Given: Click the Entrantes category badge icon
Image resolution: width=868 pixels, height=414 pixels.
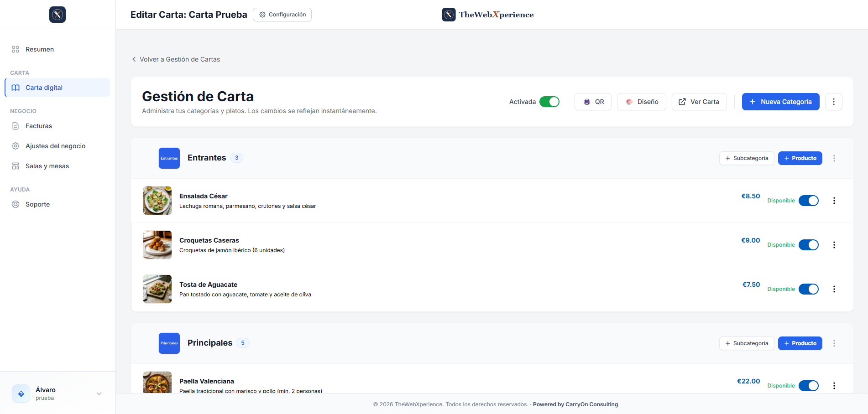Looking at the screenshot, I should coord(169,158).
